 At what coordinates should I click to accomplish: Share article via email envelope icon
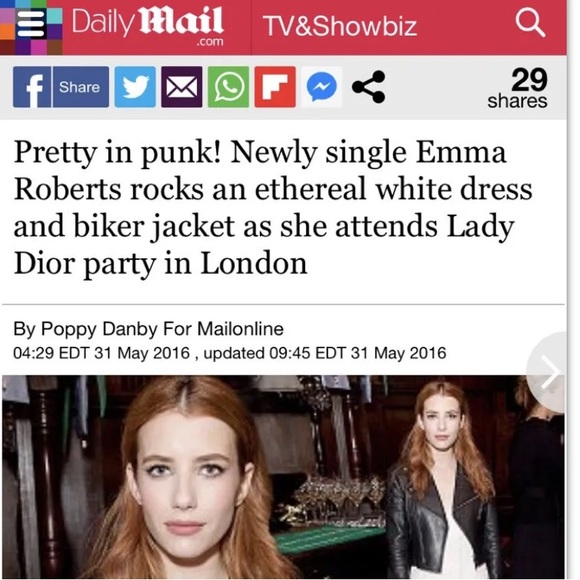point(182,87)
